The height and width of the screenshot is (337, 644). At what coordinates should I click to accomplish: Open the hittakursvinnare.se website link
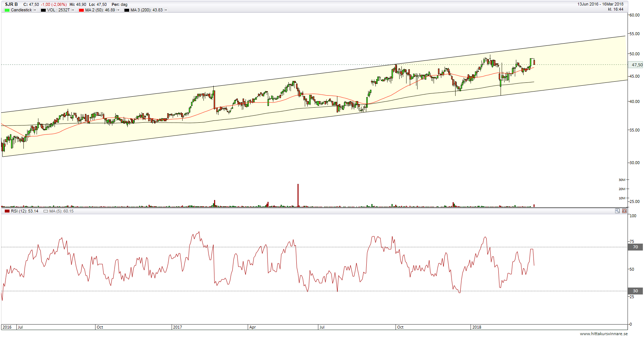(603, 334)
